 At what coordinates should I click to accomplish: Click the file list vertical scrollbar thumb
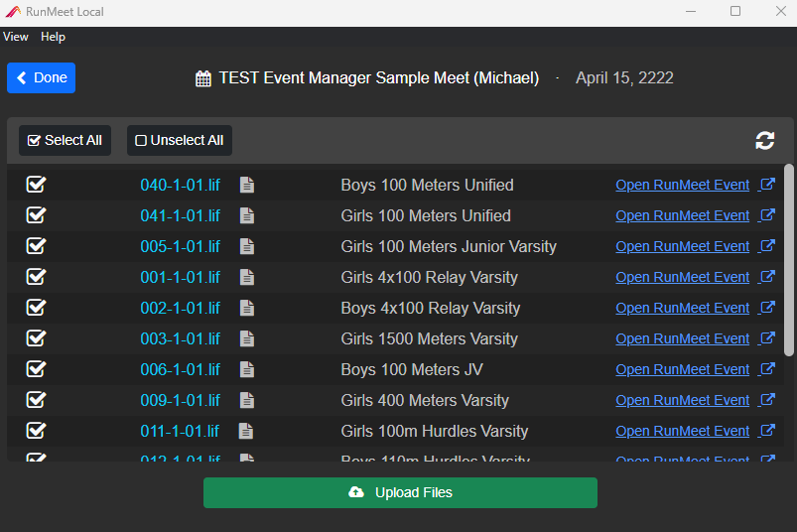[x=788, y=260]
